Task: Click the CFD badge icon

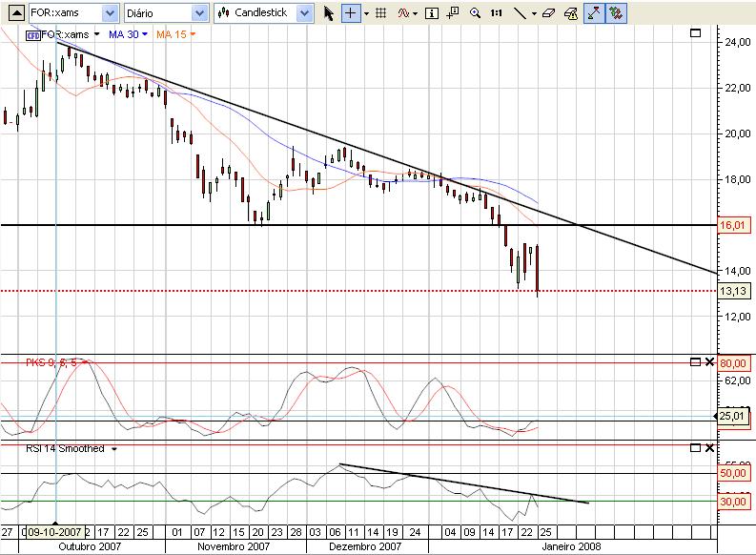Action: click(x=32, y=34)
